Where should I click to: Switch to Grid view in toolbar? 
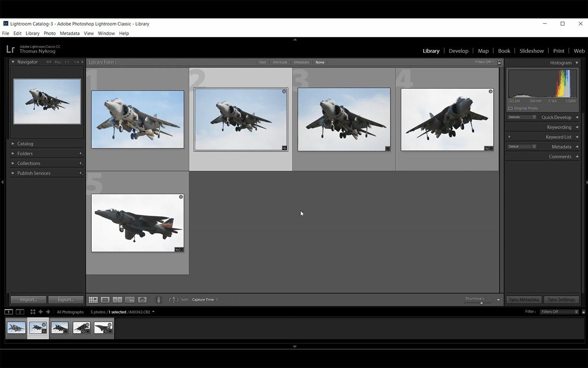point(93,300)
